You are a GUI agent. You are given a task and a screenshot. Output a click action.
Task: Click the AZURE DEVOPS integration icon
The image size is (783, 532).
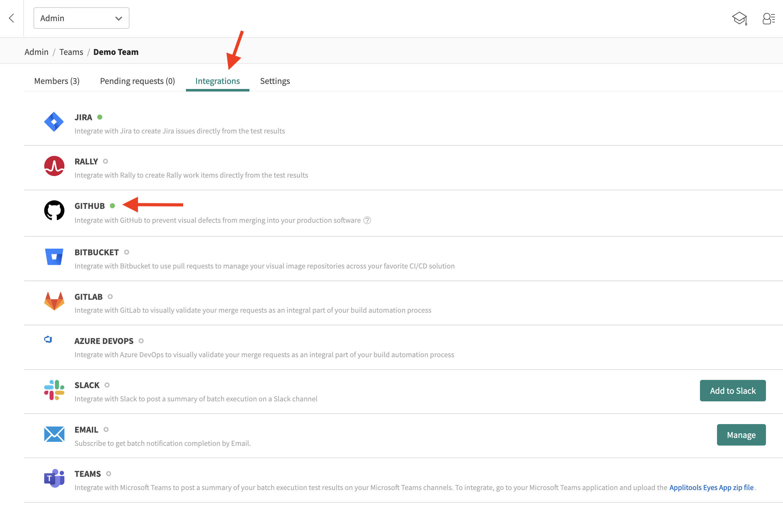[48, 340]
